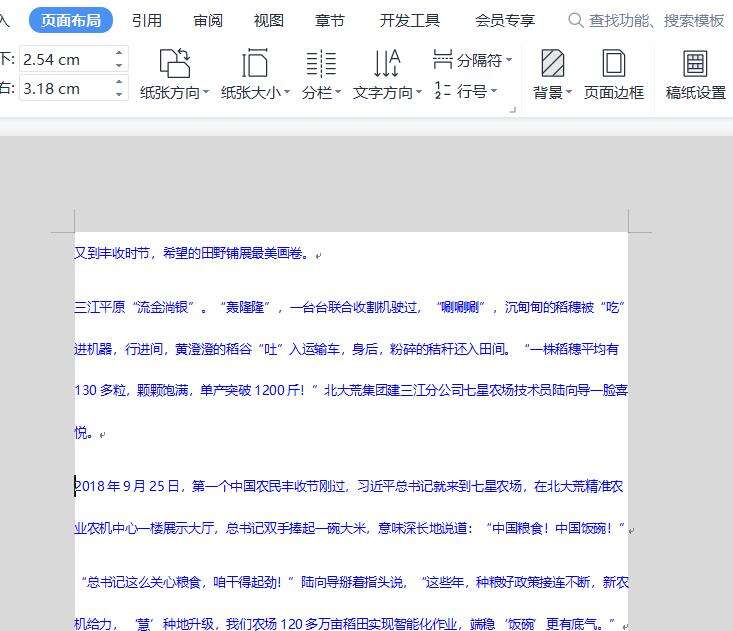Viewport: 733px width, 631px height.
Task: Expand the 分栏 dropdown label
Action: pyautogui.click(x=321, y=93)
